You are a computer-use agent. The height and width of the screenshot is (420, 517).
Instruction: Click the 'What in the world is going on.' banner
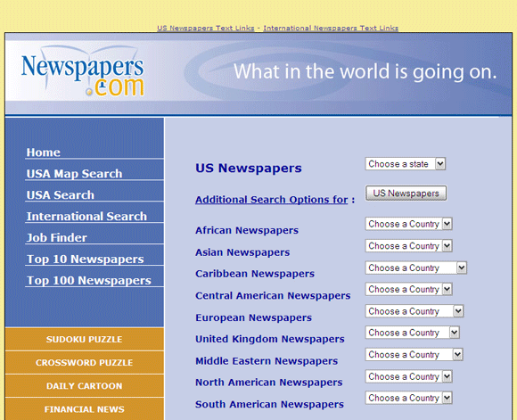click(365, 72)
